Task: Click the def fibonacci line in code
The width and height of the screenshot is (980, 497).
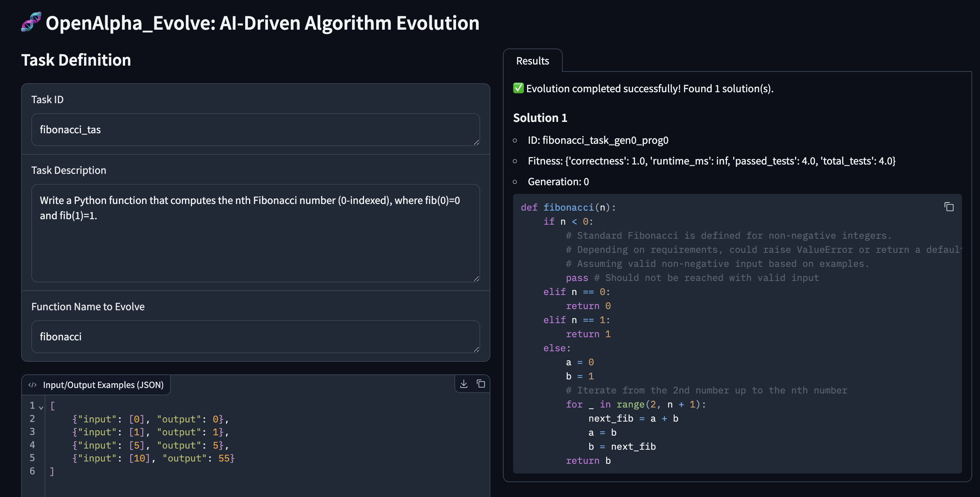Action: (x=568, y=207)
